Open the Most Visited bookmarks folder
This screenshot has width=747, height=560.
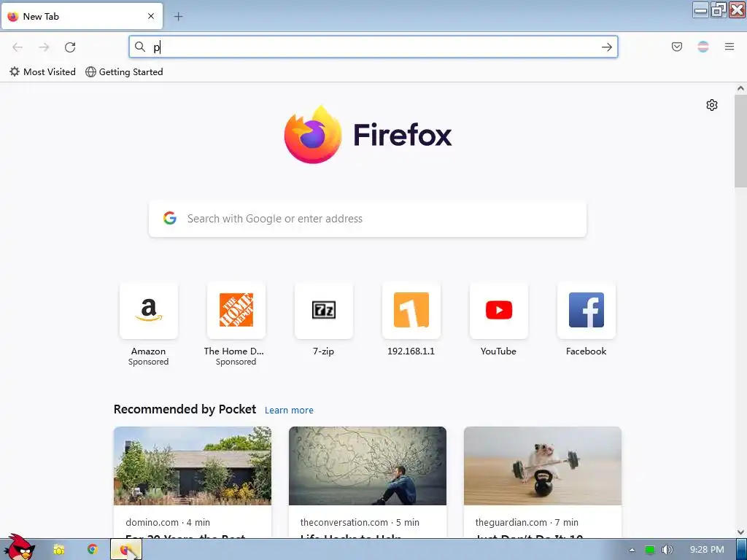click(42, 72)
